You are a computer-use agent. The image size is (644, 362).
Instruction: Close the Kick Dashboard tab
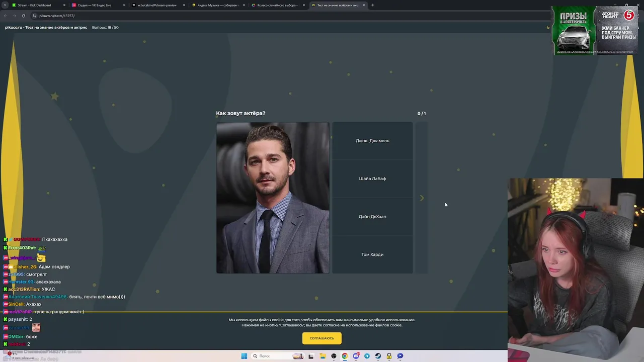tap(64, 5)
